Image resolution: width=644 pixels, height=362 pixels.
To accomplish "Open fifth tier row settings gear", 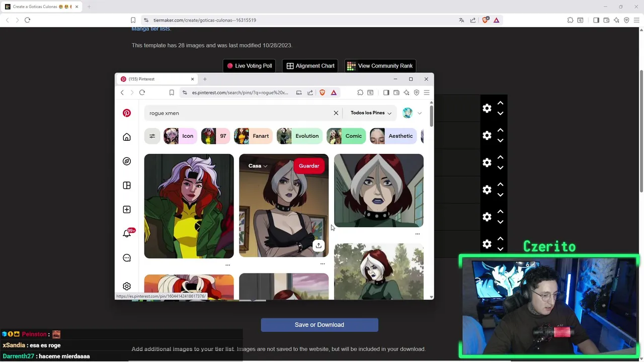I will point(487,217).
